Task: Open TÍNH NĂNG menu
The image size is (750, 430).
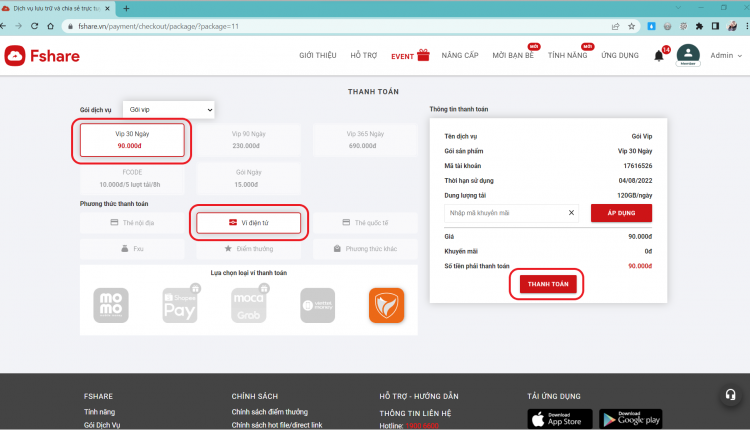Action: click(567, 55)
